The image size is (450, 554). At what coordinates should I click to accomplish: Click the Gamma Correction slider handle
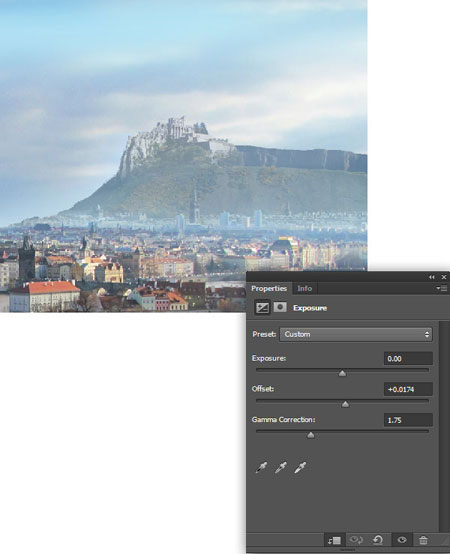coord(310,435)
